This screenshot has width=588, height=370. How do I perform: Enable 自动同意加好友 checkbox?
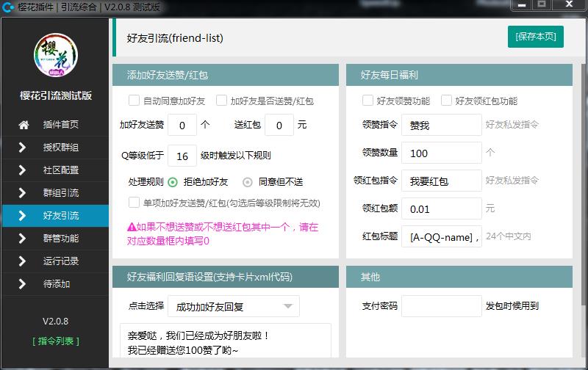pos(134,101)
